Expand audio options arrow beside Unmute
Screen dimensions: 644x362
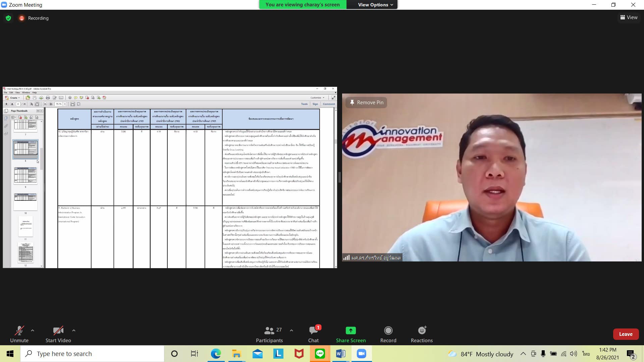(x=33, y=330)
